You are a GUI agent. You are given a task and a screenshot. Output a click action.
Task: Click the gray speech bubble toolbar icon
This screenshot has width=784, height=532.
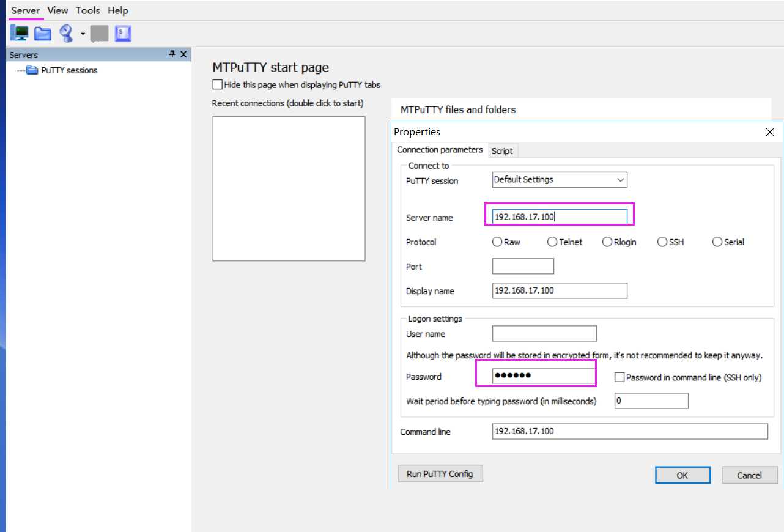point(99,33)
